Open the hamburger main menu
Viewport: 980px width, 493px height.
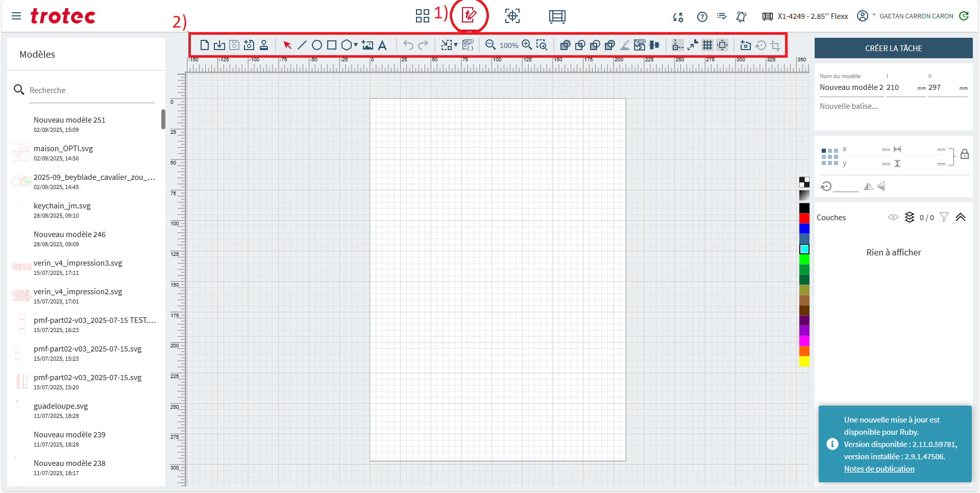(16, 16)
